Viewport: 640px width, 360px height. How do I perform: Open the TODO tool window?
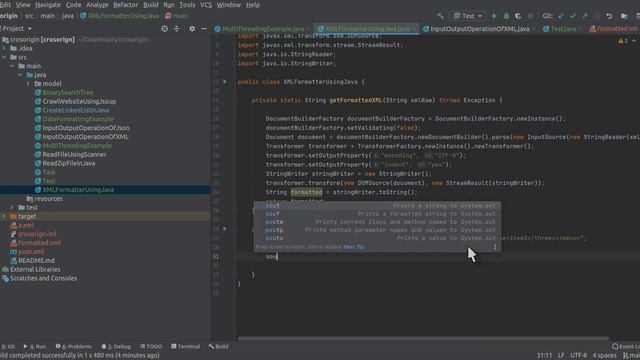(x=151, y=347)
